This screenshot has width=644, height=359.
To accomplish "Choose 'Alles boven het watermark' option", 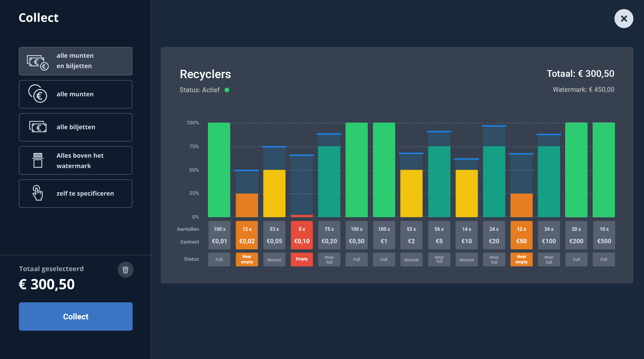I will tap(80, 161).
